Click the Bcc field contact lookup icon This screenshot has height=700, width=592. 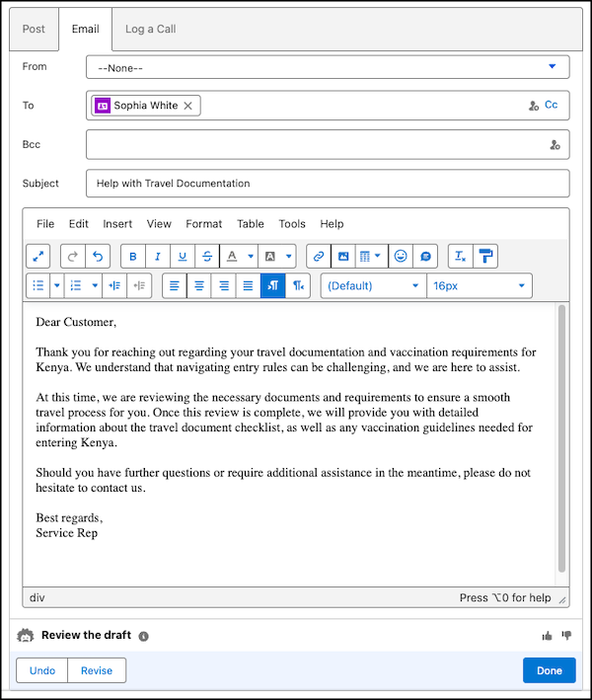pyautogui.click(x=555, y=145)
